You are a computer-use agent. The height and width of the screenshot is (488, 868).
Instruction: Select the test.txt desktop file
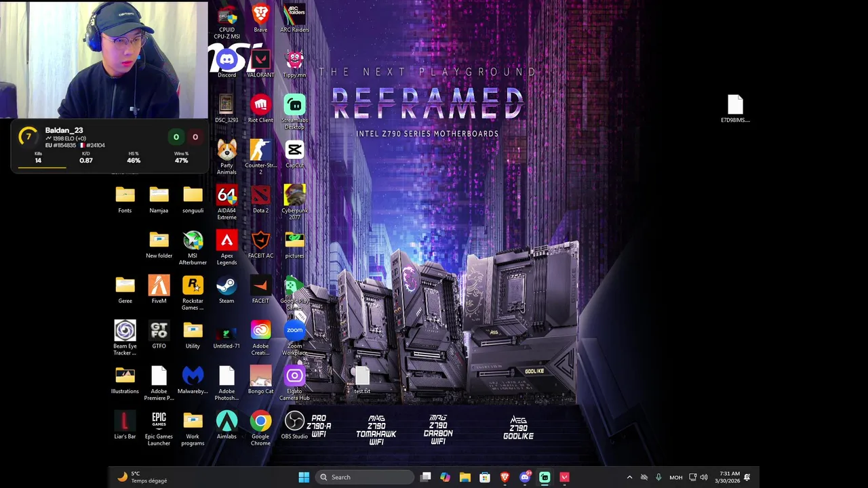tap(362, 380)
